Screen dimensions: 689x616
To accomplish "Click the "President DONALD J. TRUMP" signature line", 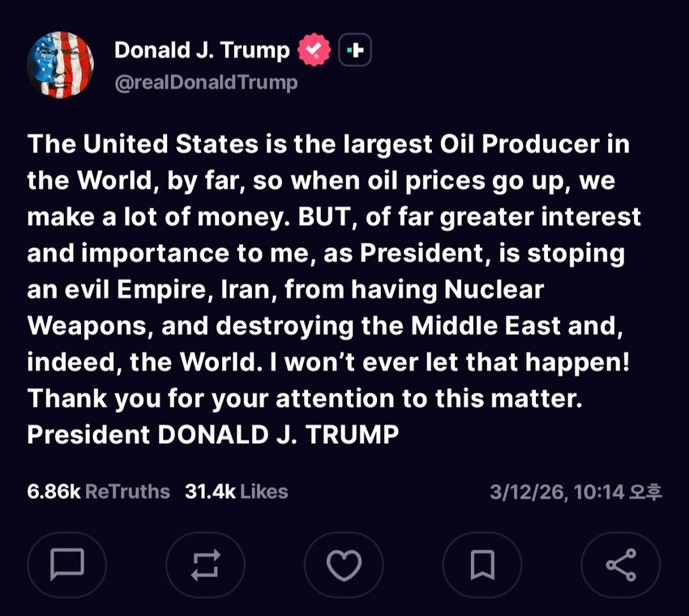I will (213, 434).
